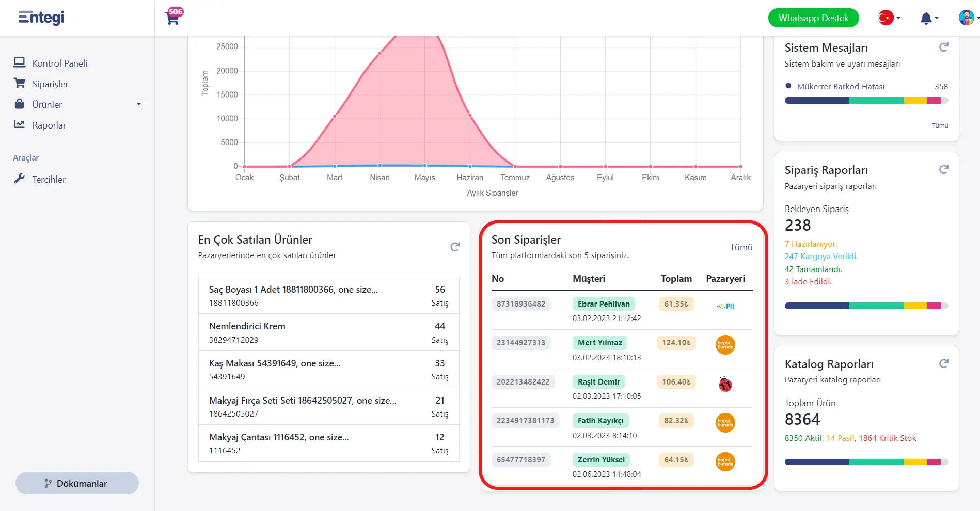Click Tümü link under Sistem Mesajları
The height and width of the screenshot is (511, 980).
[940, 126]
